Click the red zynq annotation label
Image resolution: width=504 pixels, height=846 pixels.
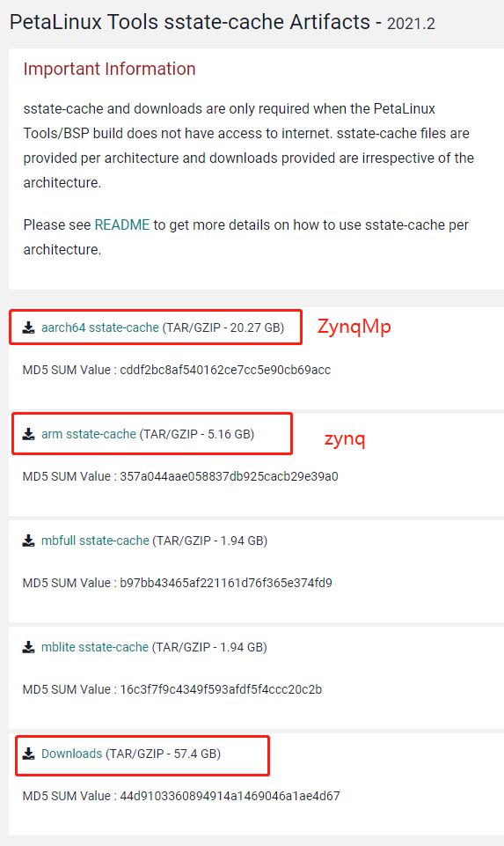pos(345,439)
